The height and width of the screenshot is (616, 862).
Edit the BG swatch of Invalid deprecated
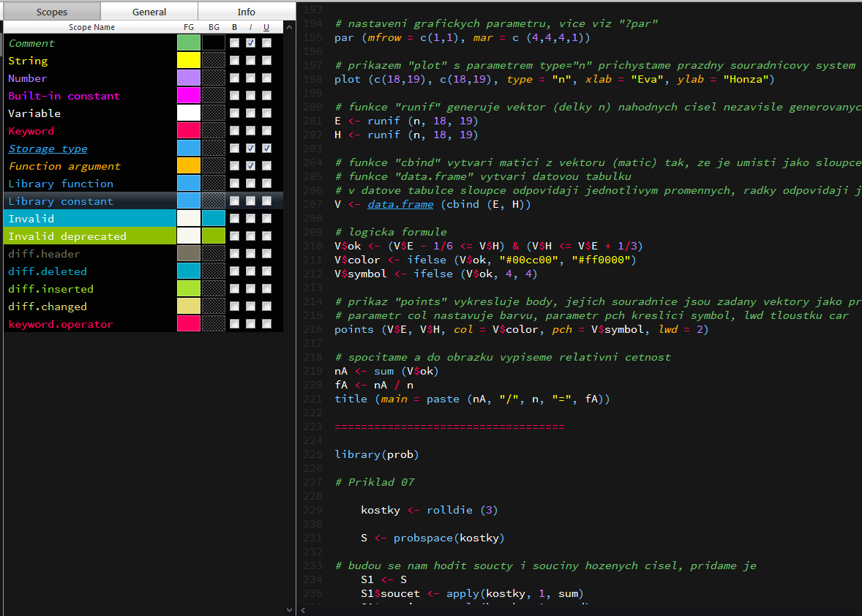214,236
